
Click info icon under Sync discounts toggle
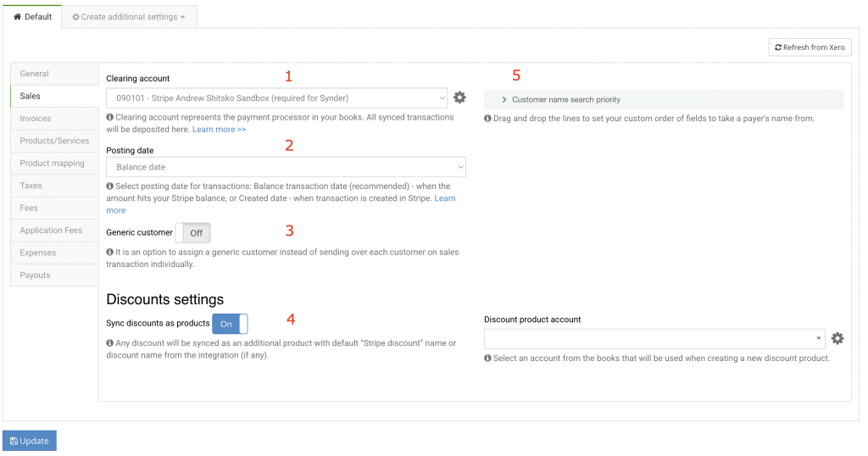click(110, 343)
